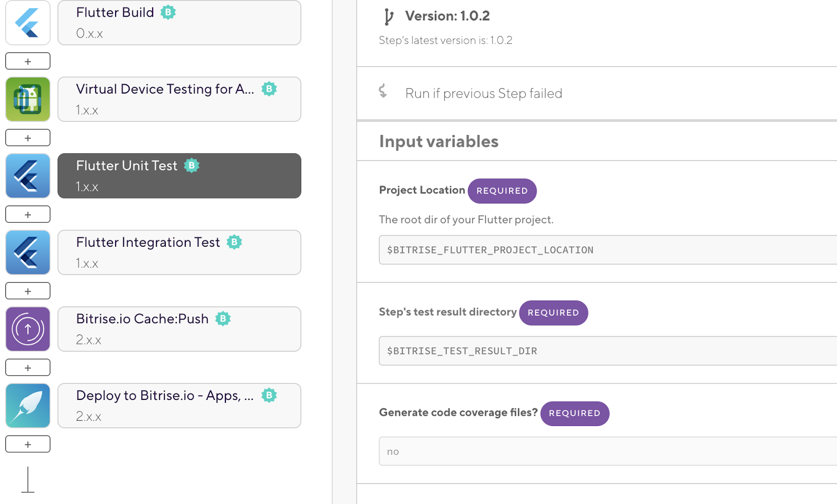This screenshot has height=504, width=837.
Task: Select the Flutter Build step card
Action: coord(179,22)
